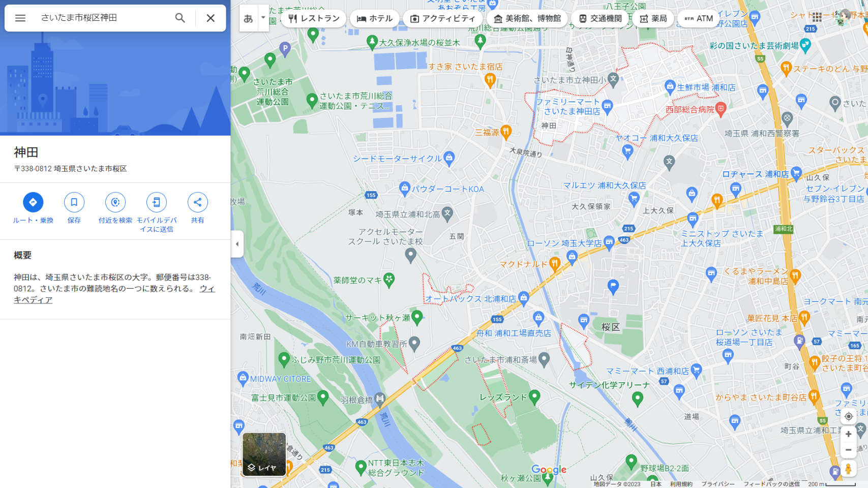Open the プライバシー link in the footer
Viewport: 868px width, 488px height.
click(718, 484)
